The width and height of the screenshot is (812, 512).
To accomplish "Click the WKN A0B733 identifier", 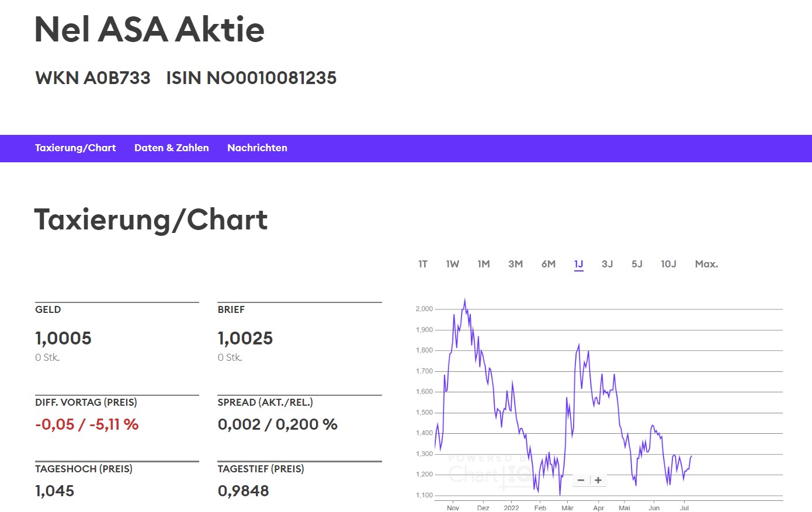I will [93, 78].
